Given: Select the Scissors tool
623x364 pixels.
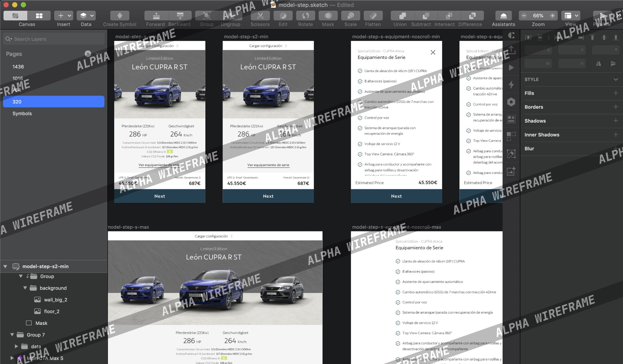Looking at the screenshot, I should coord(260,16).
